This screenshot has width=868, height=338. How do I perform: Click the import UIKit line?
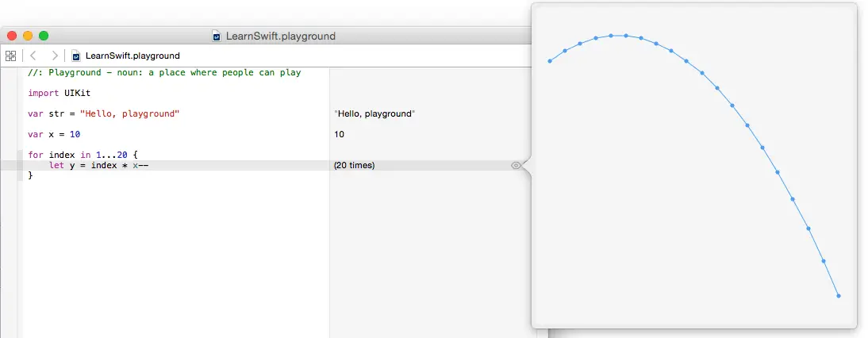tap(60, 93)
